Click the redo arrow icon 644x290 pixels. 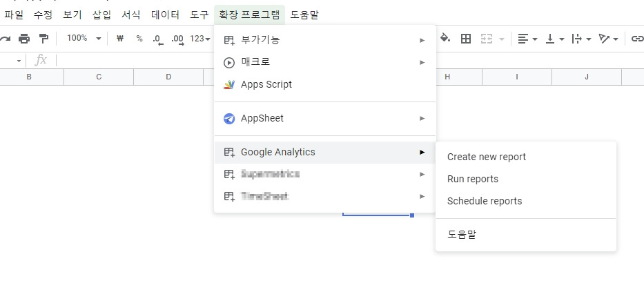5,39
